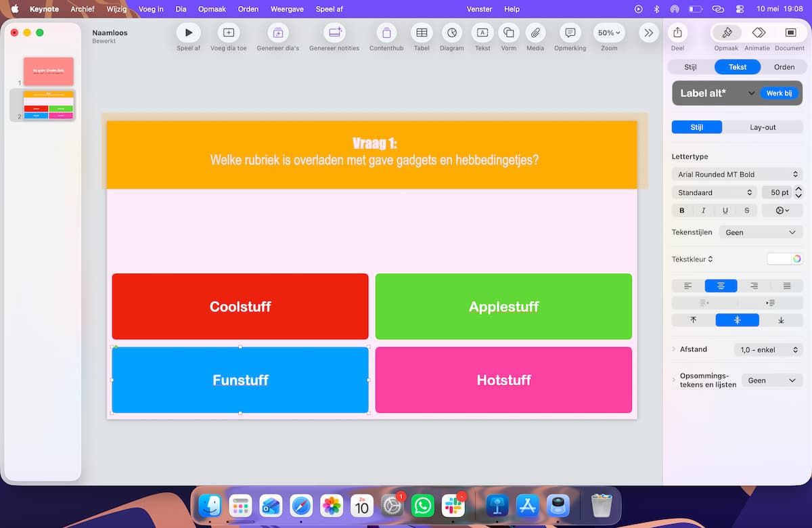Justify the text alignment
The width and height of the screenshot is (812, 528).
point(786,286)
